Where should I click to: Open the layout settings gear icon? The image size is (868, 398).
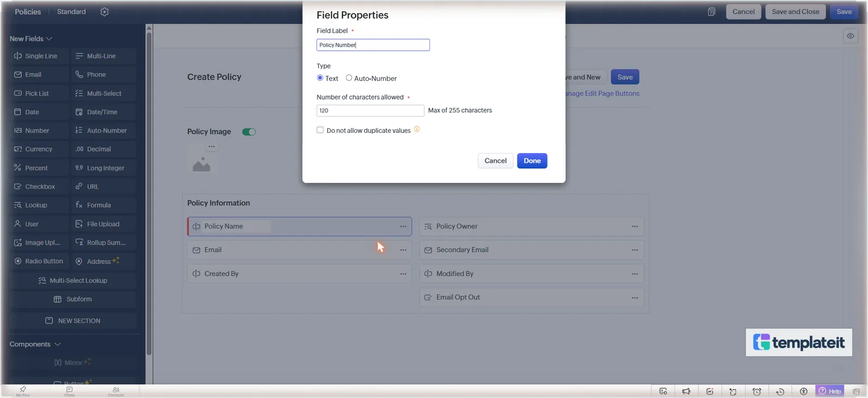pyautogui.click(x=105, y=12)
